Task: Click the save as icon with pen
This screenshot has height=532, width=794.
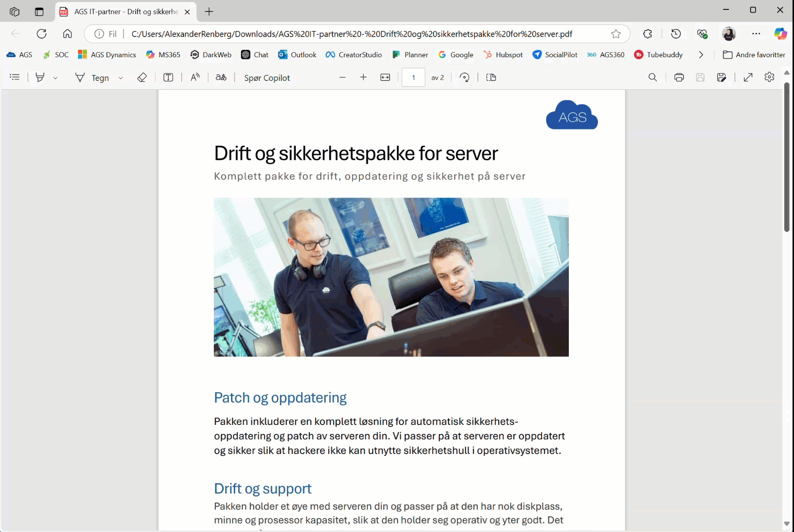Action: 721,77
